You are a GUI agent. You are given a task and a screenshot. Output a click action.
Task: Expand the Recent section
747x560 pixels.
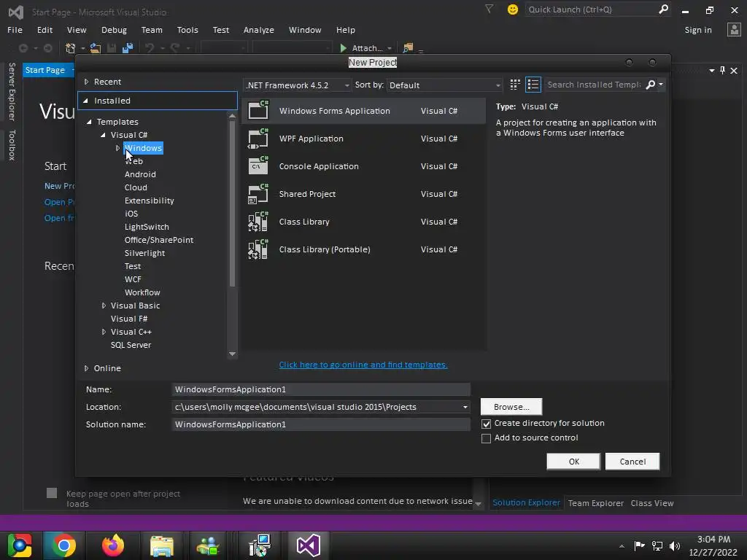[x=86, y=82]
